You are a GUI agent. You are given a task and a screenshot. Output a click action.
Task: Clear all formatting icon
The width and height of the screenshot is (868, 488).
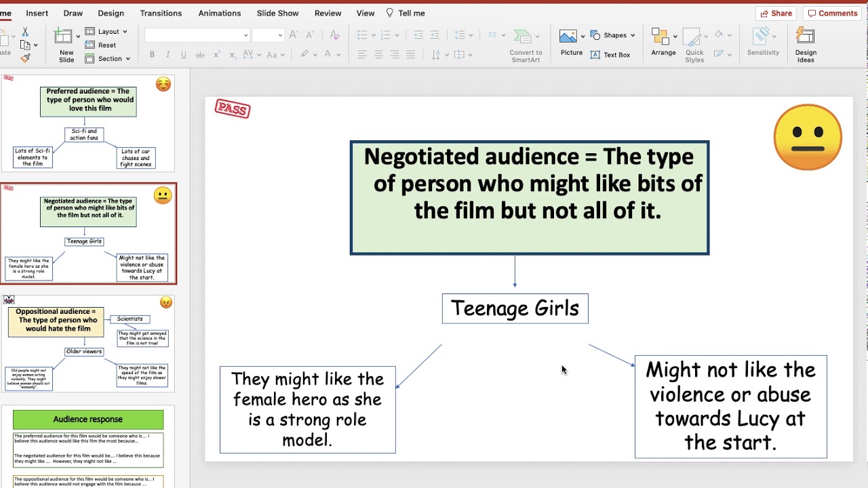pos(334,35)
